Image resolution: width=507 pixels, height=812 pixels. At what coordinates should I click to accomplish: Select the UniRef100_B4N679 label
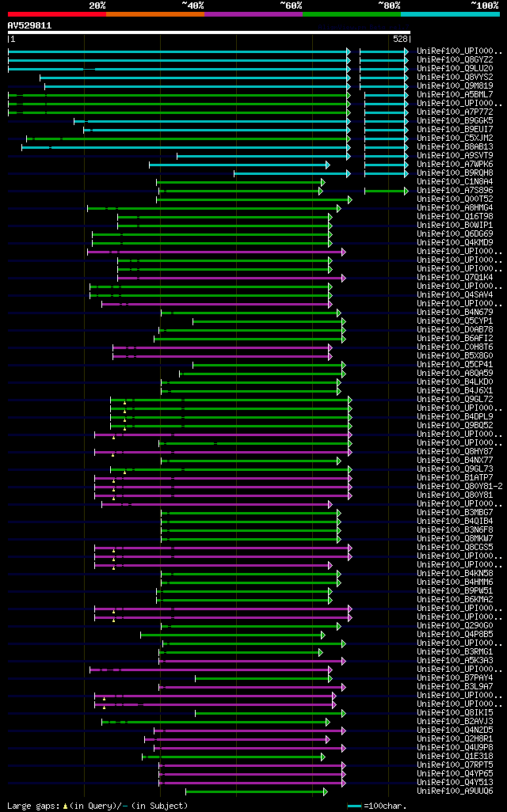point(456,313)
